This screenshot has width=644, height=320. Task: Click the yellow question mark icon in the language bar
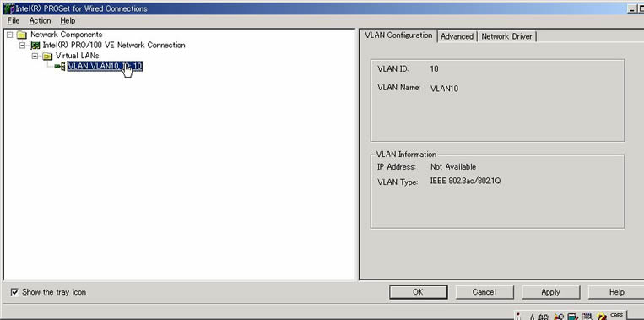pos(602,317)
